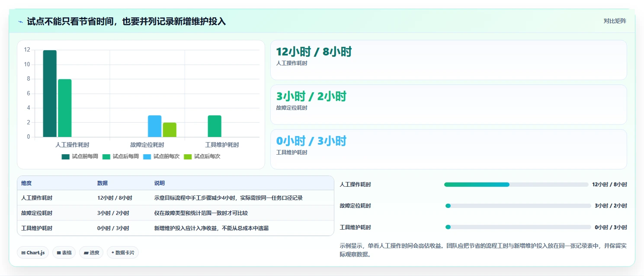Click table value 0小时 / 3小时
The image size is (644, 276).
pyautogui.click(x=113, y=228)
